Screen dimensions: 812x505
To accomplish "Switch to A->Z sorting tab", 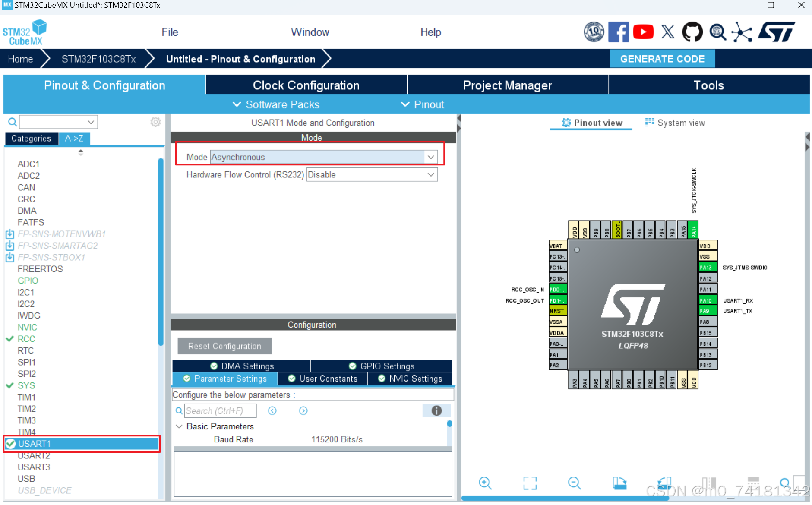I will pos(74,139).
